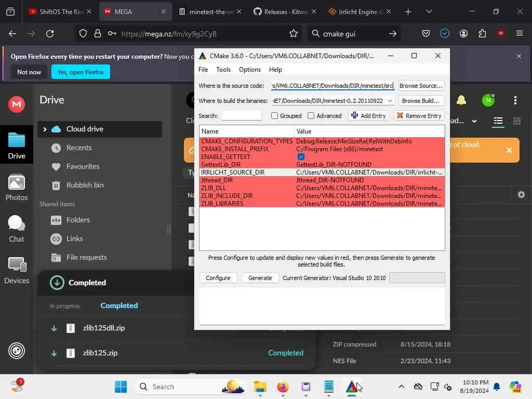532x399 pixels.
Task: Open the Firefox account icon
Action: (x=463, y=34)
